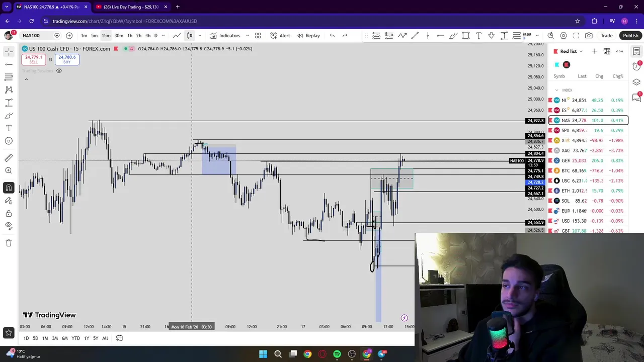Set chart range to 5Y
Image resolution: width=644 pixels, height=362 pixels.
(95, 338)
